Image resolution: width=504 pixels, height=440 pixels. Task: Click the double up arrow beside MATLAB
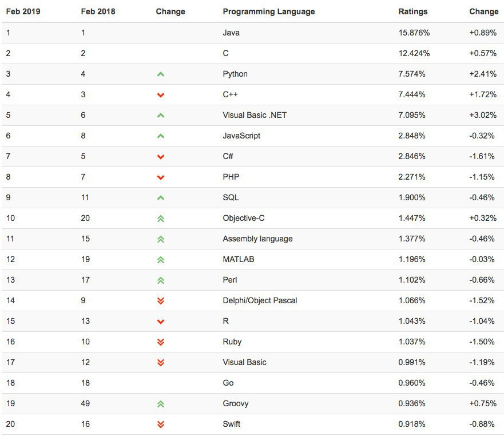click(161, 260)
